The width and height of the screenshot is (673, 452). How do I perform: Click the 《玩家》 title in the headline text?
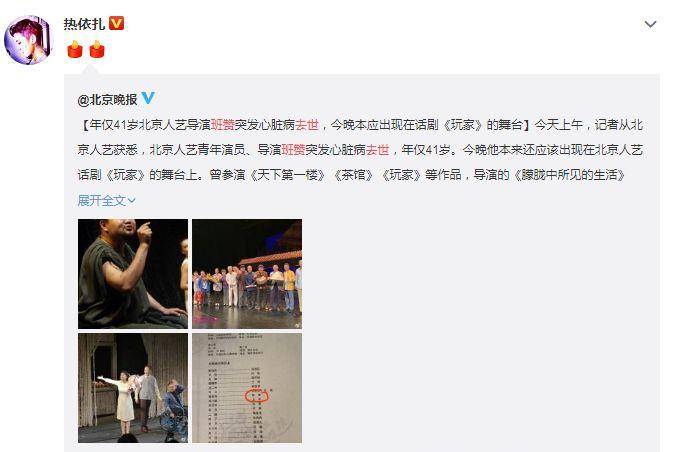[x=463, y=124]
